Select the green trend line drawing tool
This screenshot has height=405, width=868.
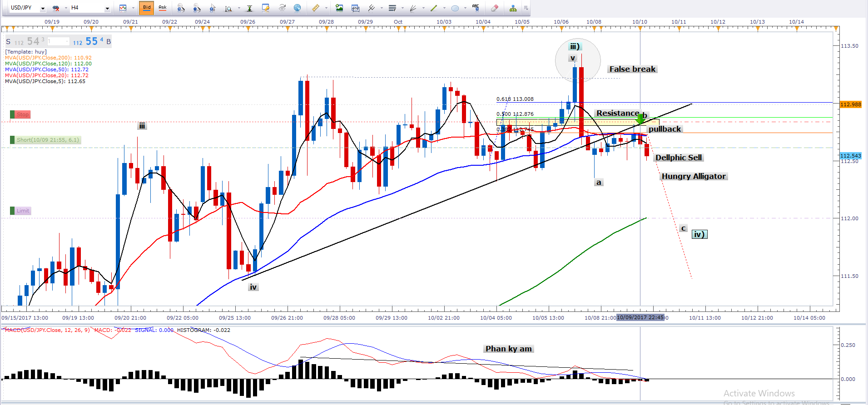[x=434, y=8]
